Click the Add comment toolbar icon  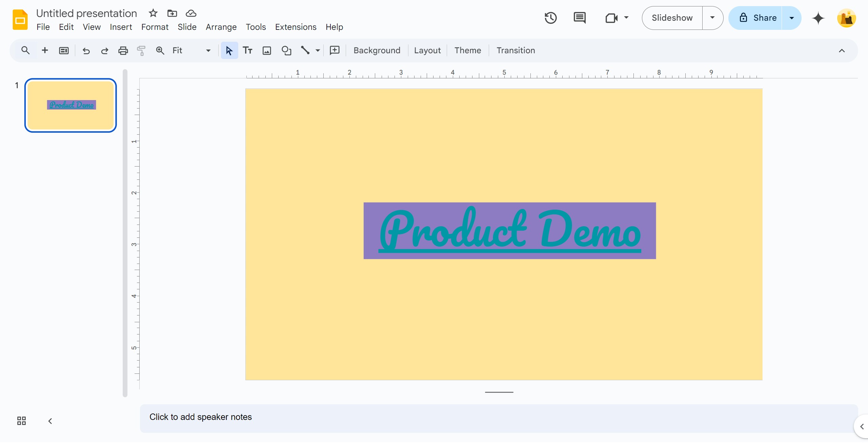coord(335,51)
